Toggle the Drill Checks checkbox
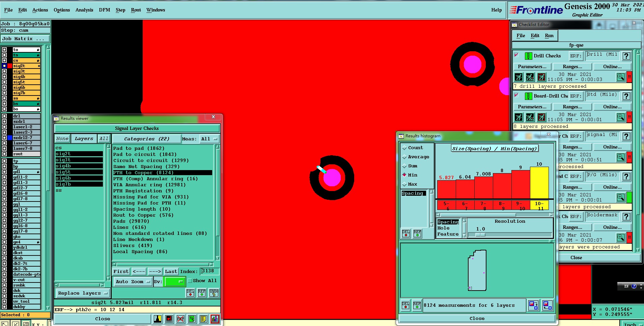 [516, 55]
